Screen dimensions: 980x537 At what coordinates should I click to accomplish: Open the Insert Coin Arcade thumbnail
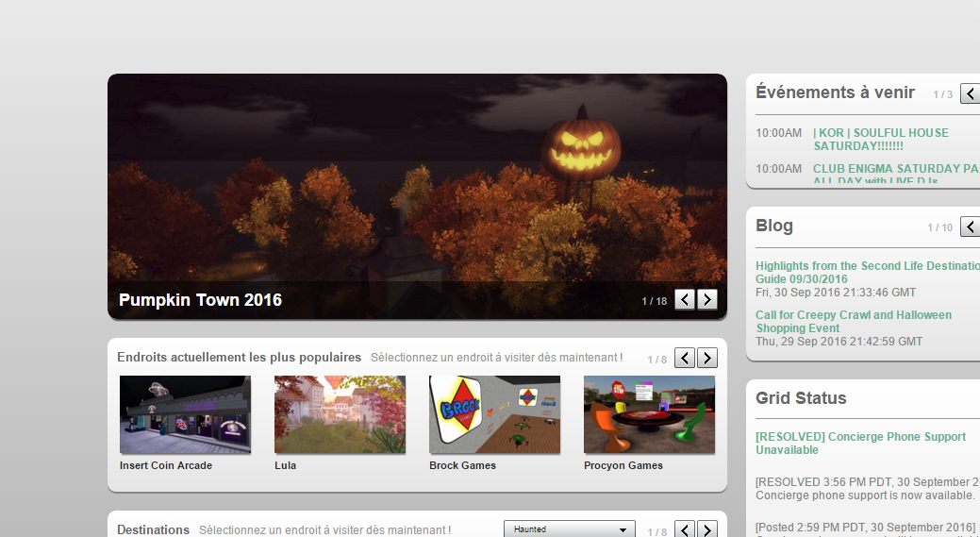coord(185,414)
